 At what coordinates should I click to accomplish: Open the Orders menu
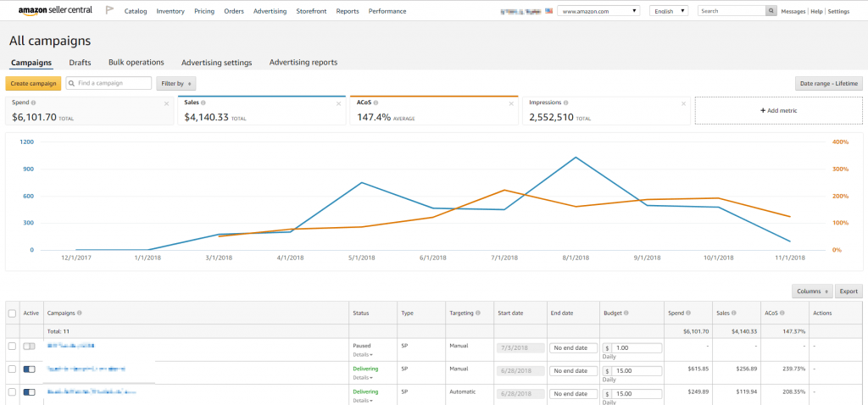[x=234, y=11]
